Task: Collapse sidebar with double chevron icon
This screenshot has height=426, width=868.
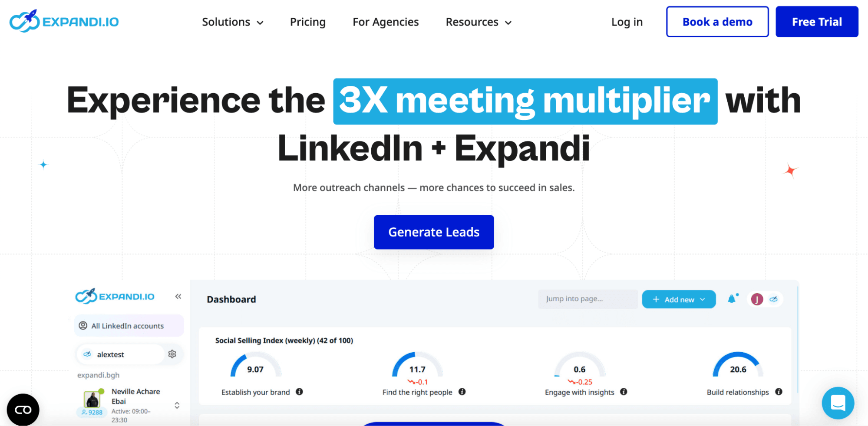Action: 178,296
